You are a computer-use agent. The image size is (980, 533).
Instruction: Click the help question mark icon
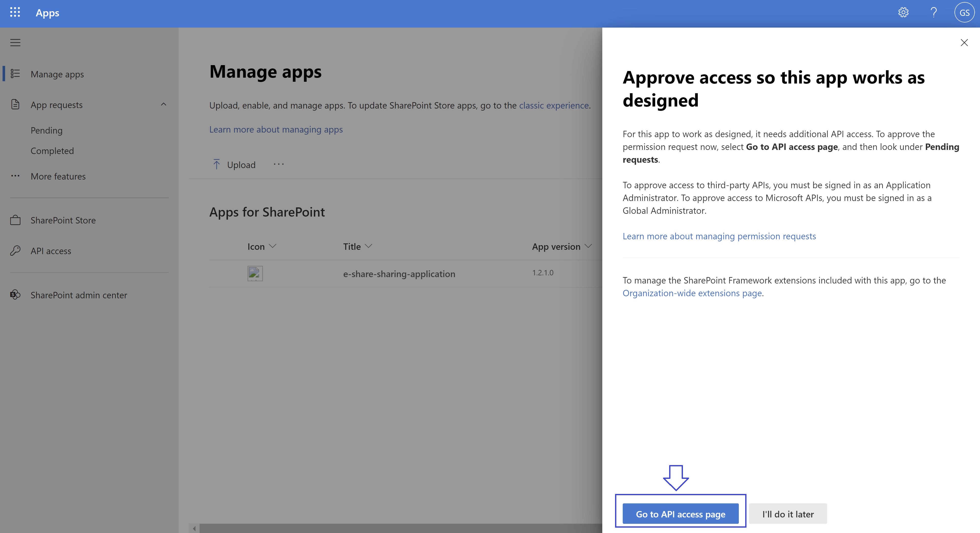(934, 13)
